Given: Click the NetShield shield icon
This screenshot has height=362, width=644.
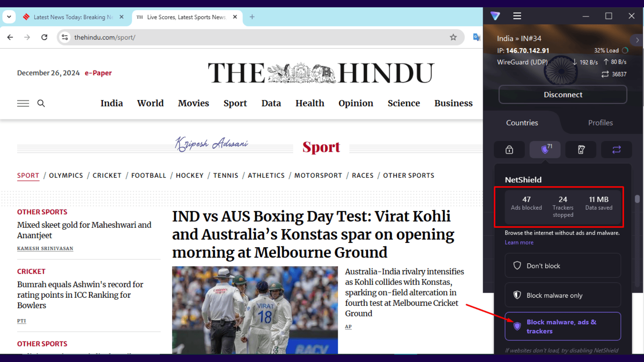Looking at the screenshot, I should [545, 149].
